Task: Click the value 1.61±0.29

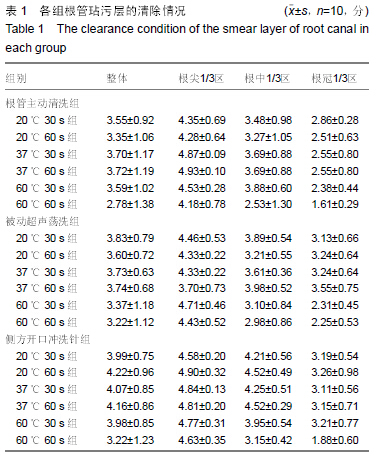Action: point(335,204)
